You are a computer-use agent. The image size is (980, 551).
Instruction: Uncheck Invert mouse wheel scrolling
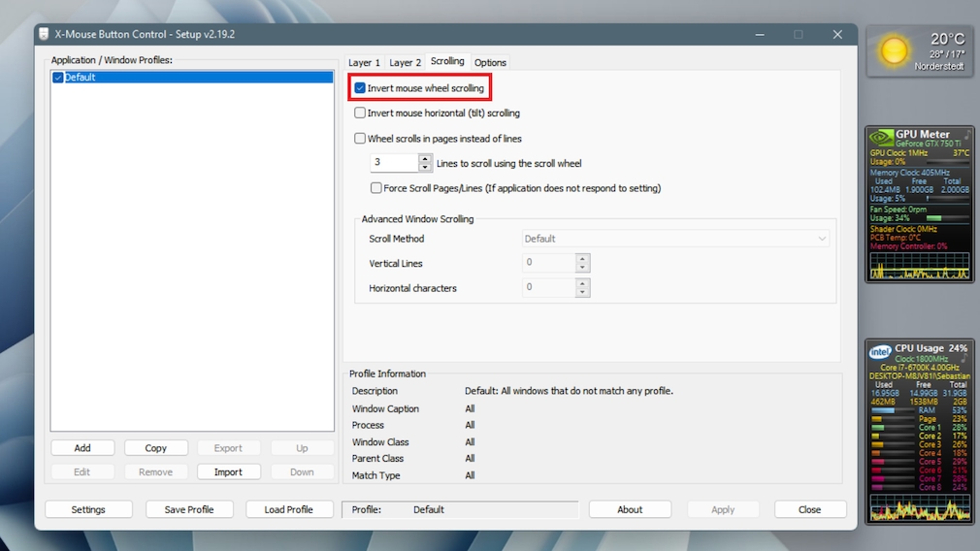[x=360, y=88]
